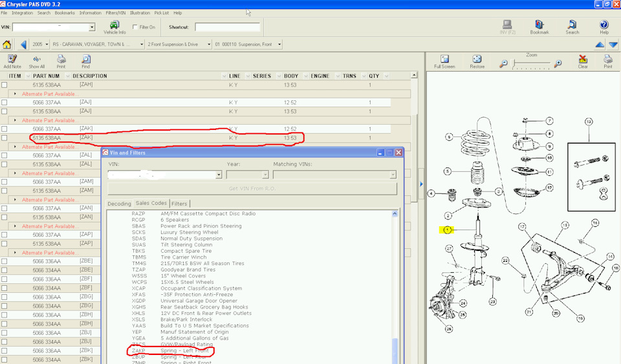This screenshot has height=364, width=621.
Task: Open the main VIN dropdown
Action: click(92, 27)
